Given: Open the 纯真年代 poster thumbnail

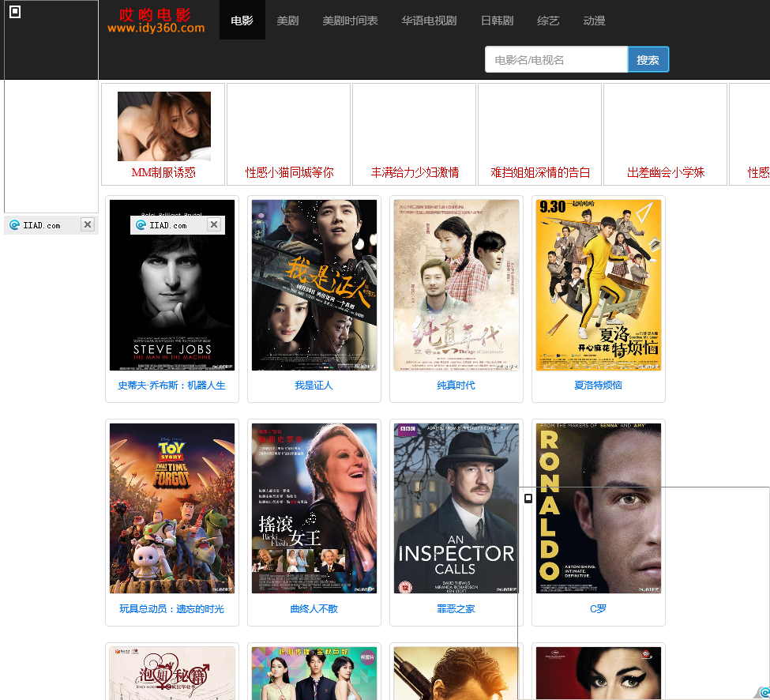Looking at the screenshot, I should 456,285.
